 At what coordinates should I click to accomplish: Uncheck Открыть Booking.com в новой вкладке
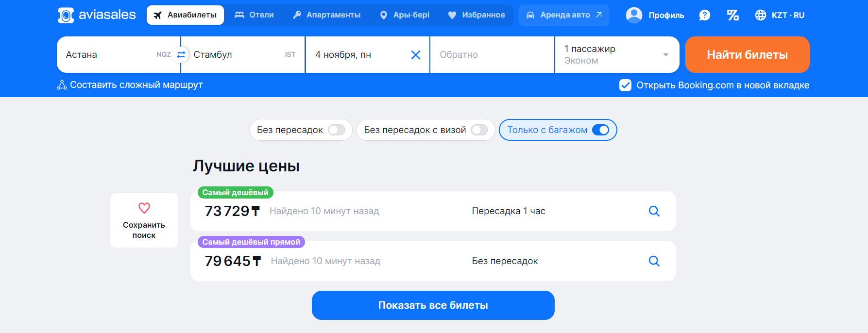tap(626, 85)
